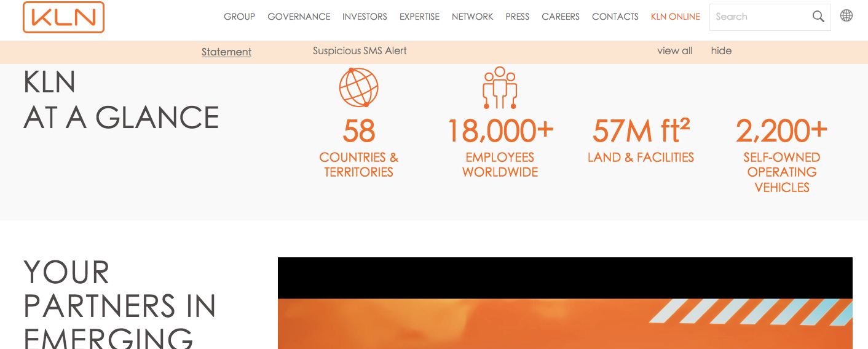
Task: Click the YOUR PARTNERS IN EMERGING heading
Action: click(x=120, y=303)
